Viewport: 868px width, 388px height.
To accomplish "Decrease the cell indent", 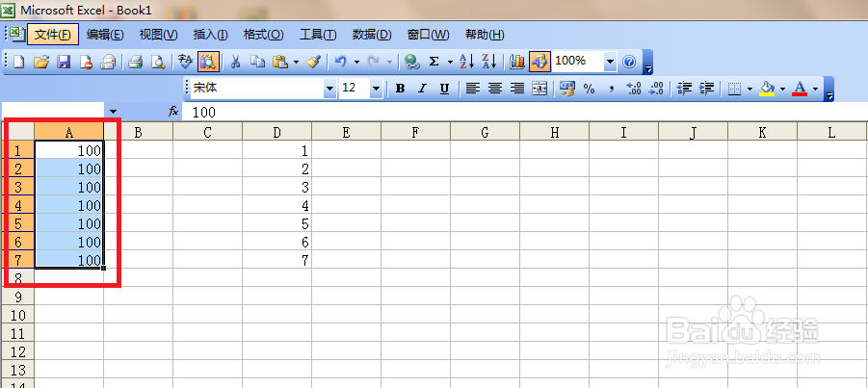I will point(685,89).
